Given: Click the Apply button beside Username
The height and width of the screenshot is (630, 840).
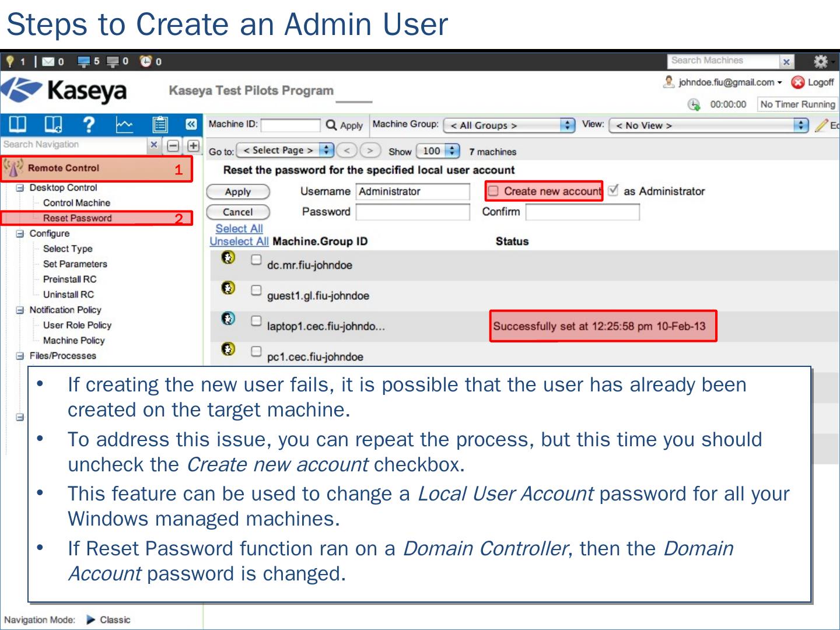Looking at the screenshot, I should pos(238,191).
